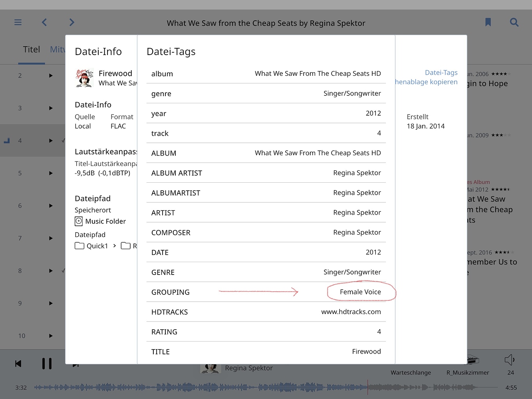This screenshot has width=532, height=399.
Task: Click the Datei-Tags kopieren link
Action: pyautogui.click(x=427, y=77)
